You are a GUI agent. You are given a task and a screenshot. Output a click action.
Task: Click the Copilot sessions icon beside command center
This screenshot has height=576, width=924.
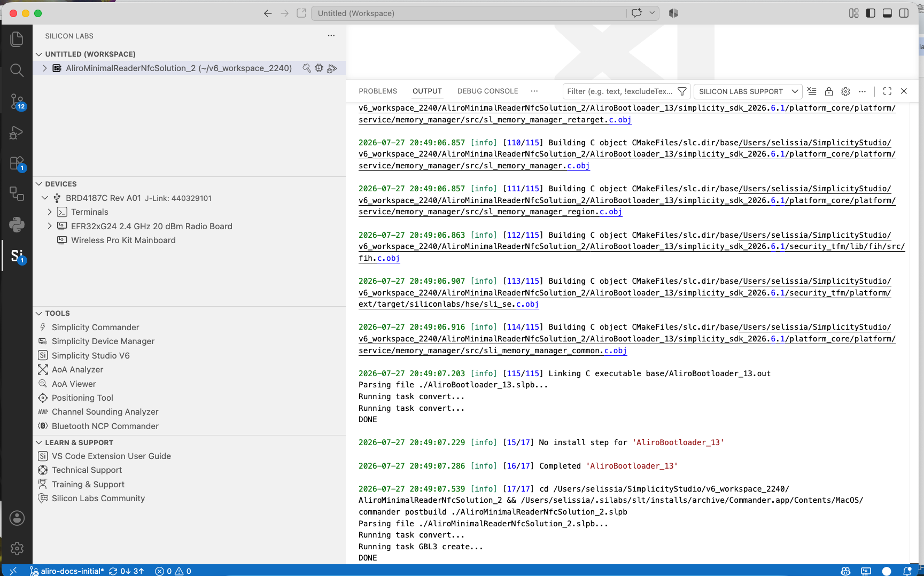point(673,13)
